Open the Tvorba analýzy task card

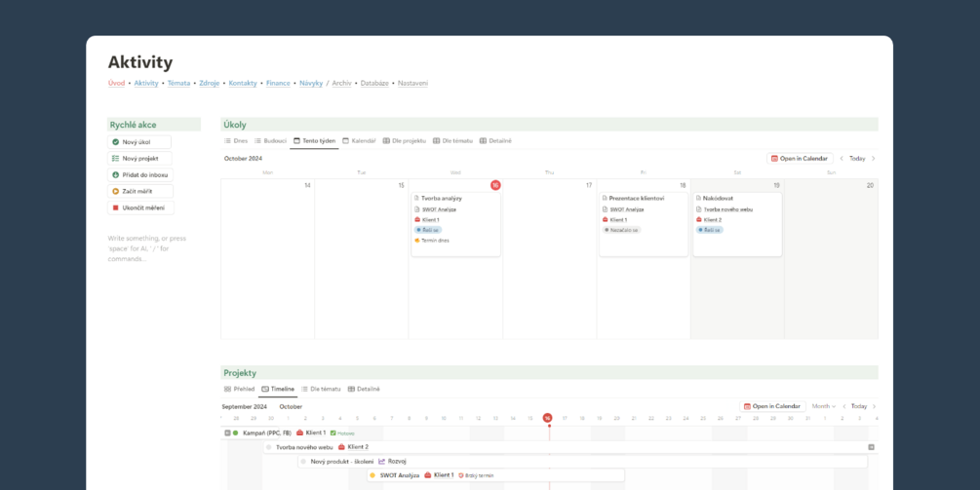[x=455, y=224]
